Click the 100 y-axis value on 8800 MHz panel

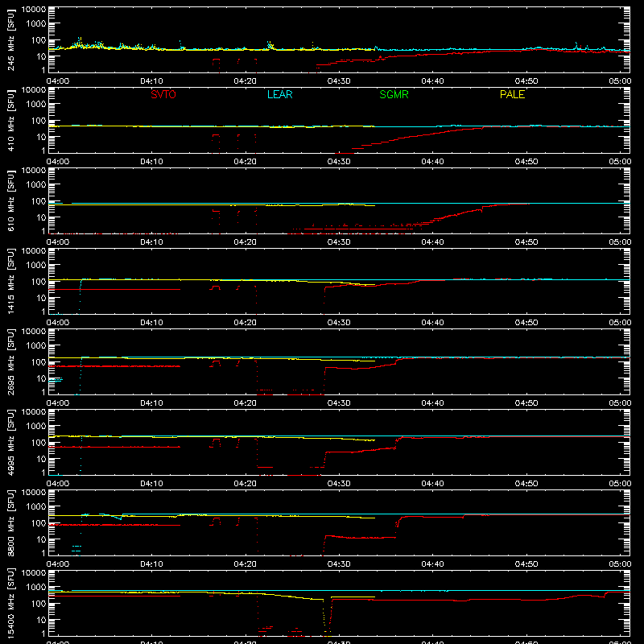pyautogui.click(x=39, y=522)
